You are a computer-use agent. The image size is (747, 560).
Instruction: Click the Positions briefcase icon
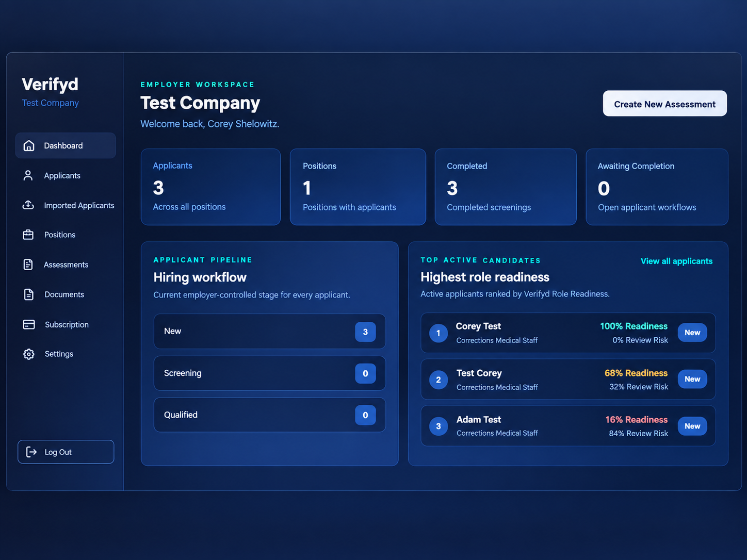[x=28, y=235]
